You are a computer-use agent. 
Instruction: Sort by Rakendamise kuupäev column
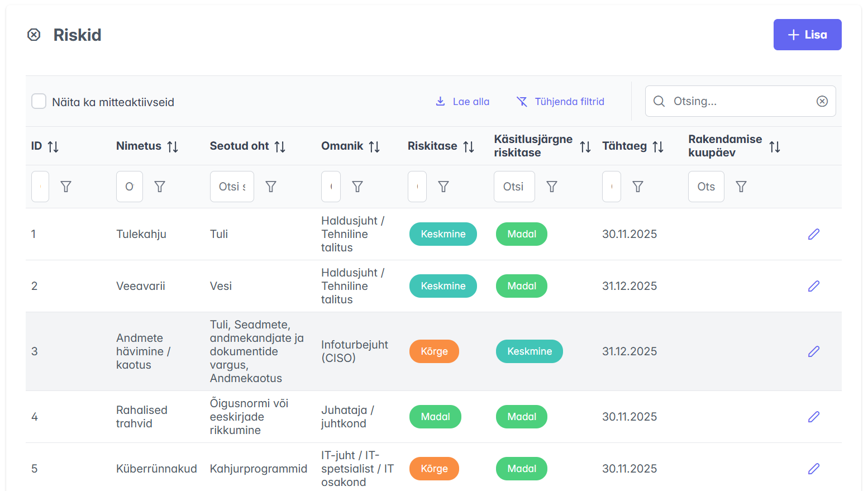click(x=774, y=146)
